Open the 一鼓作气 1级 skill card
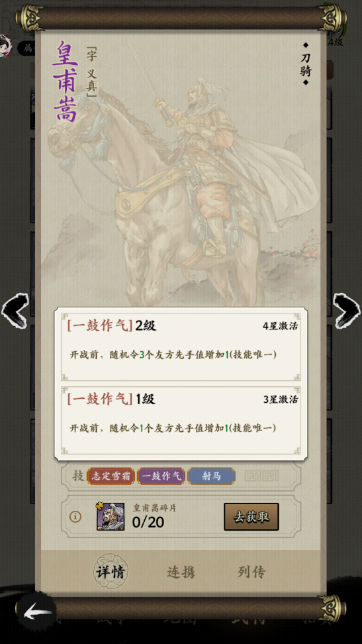 coord(181,421)
